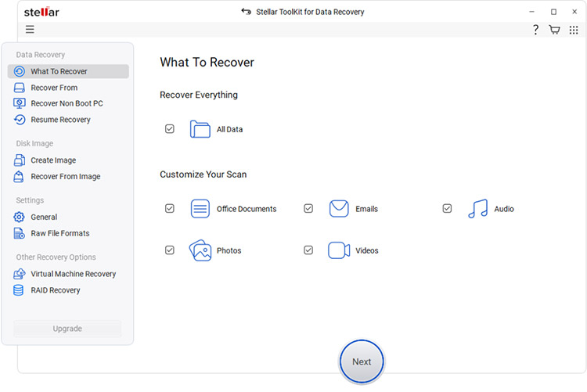Click the Upgrade button
The image size is (587, 392).
tap(67, 329)
